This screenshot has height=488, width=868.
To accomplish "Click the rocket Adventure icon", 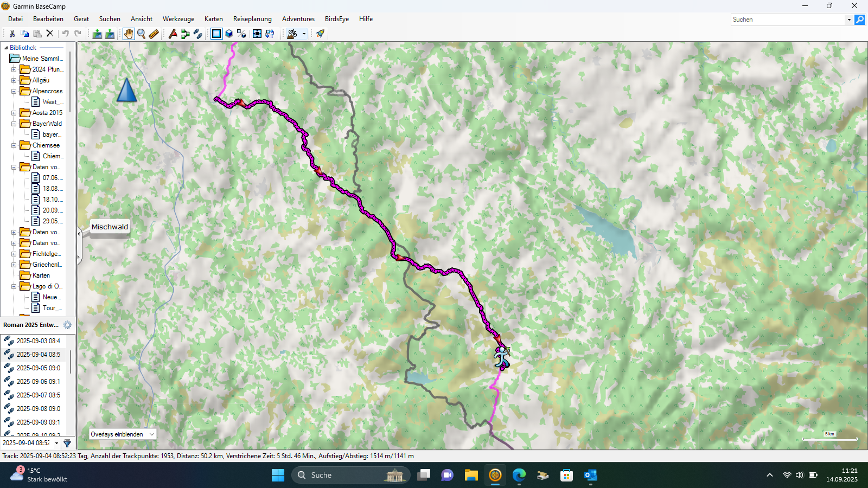I will pos(320,34).
